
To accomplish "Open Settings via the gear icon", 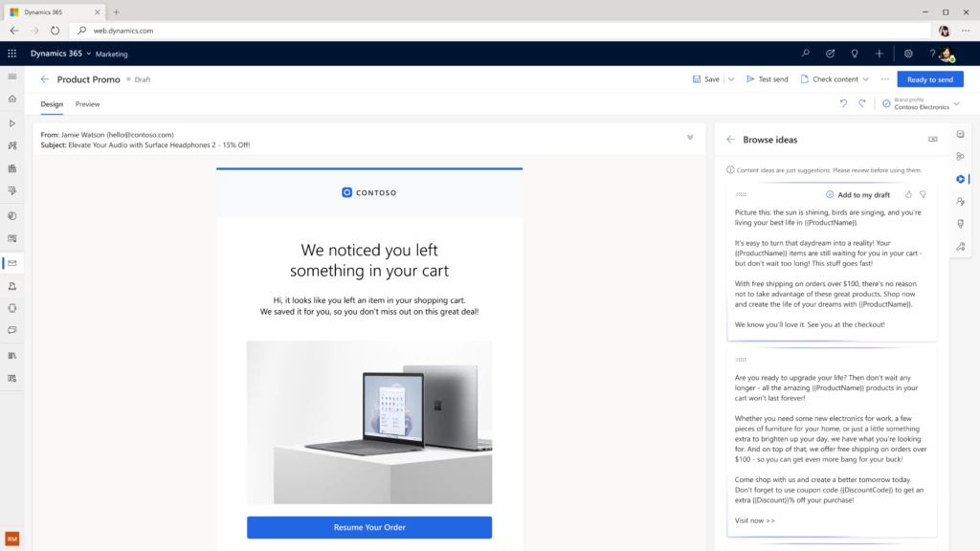I will [x=907, y=54].
